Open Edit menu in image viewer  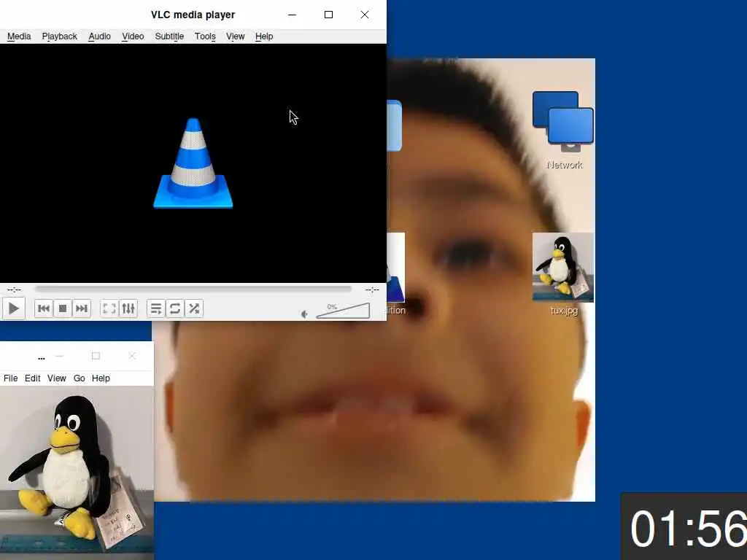click(x=32, y=378)
